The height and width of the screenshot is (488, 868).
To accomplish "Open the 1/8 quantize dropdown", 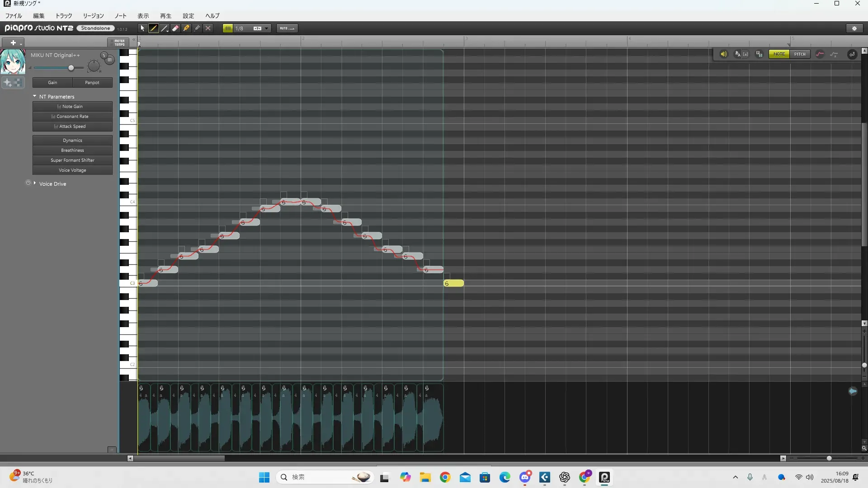I will click(266, 28).
